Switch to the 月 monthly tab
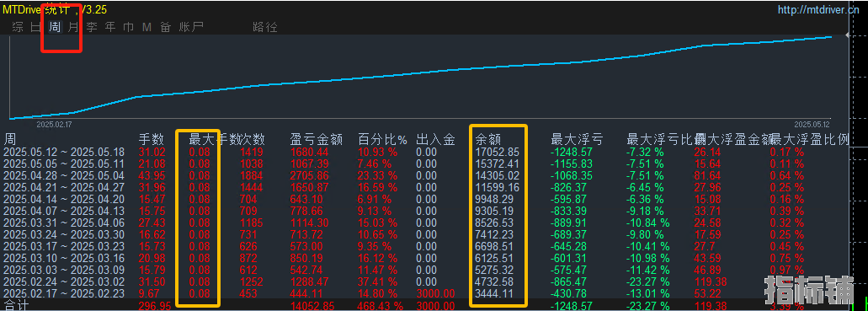 (73, 27)
